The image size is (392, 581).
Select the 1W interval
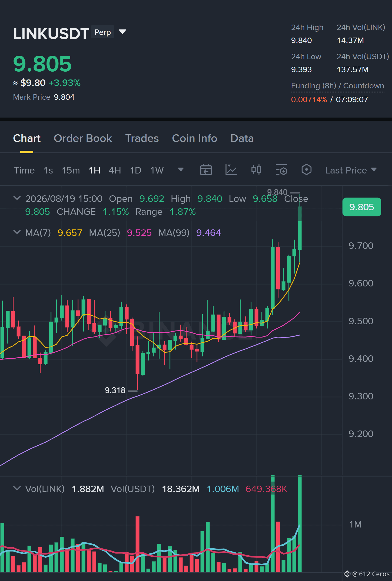click(x=157, y=170)
